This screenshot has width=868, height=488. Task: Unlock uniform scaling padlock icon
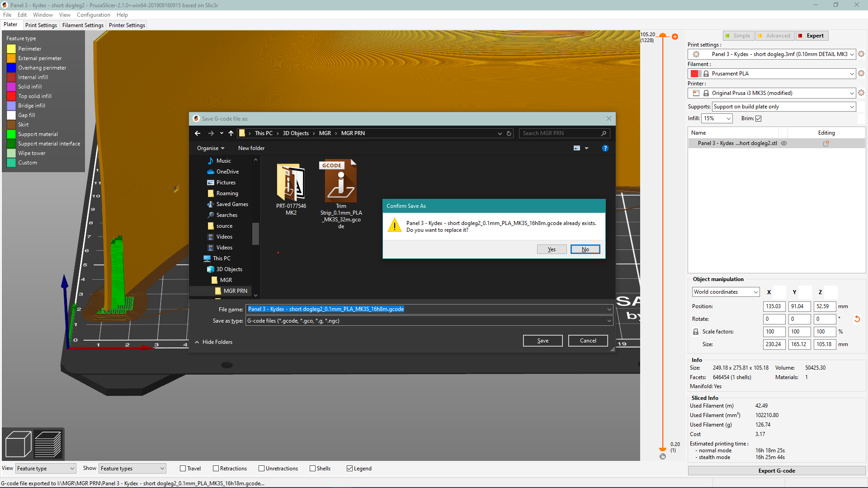point(696,331)
